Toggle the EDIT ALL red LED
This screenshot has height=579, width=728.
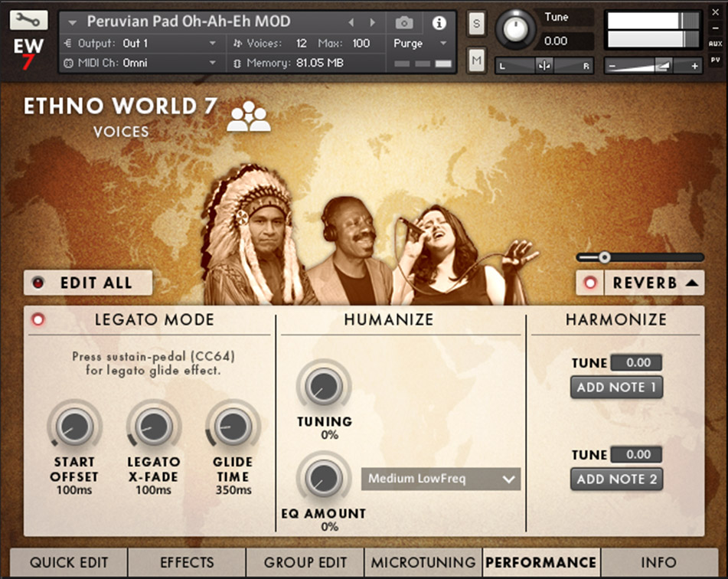[x=38, y=283]
